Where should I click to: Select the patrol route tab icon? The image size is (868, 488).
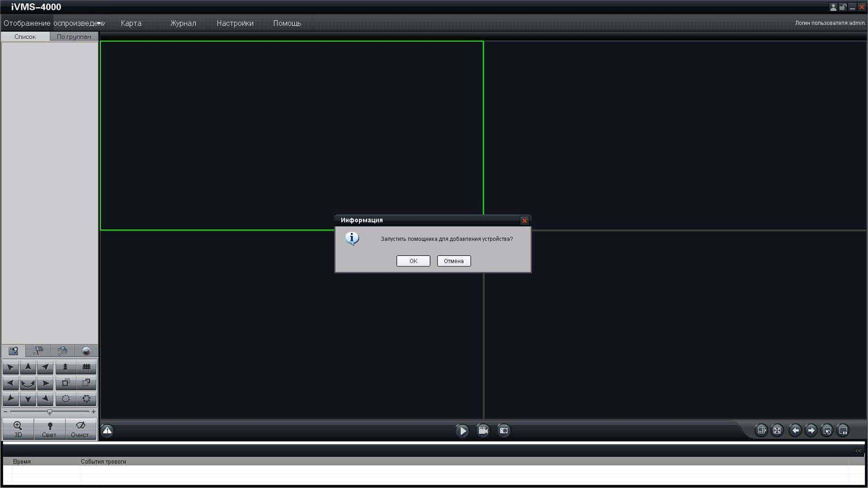click(x=62, y=351)
